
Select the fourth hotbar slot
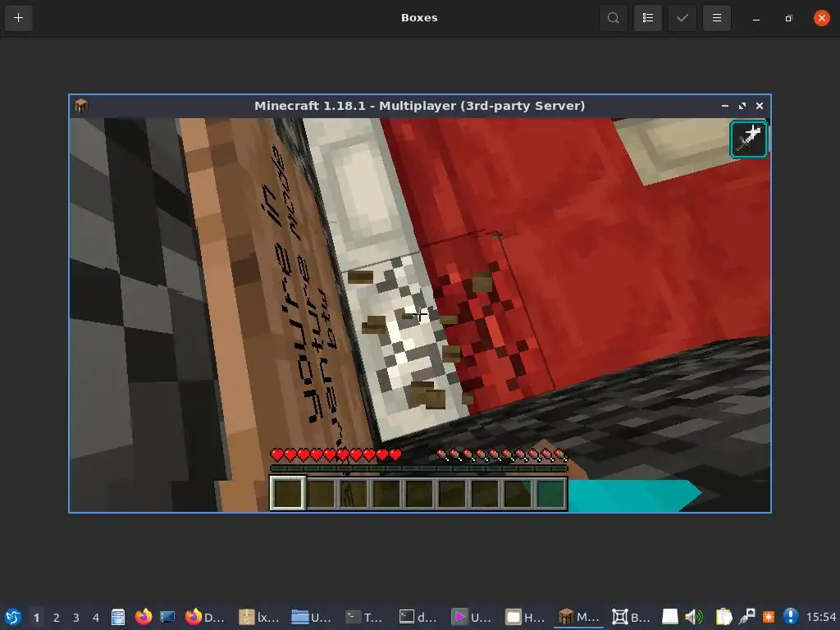pos(387,493)
